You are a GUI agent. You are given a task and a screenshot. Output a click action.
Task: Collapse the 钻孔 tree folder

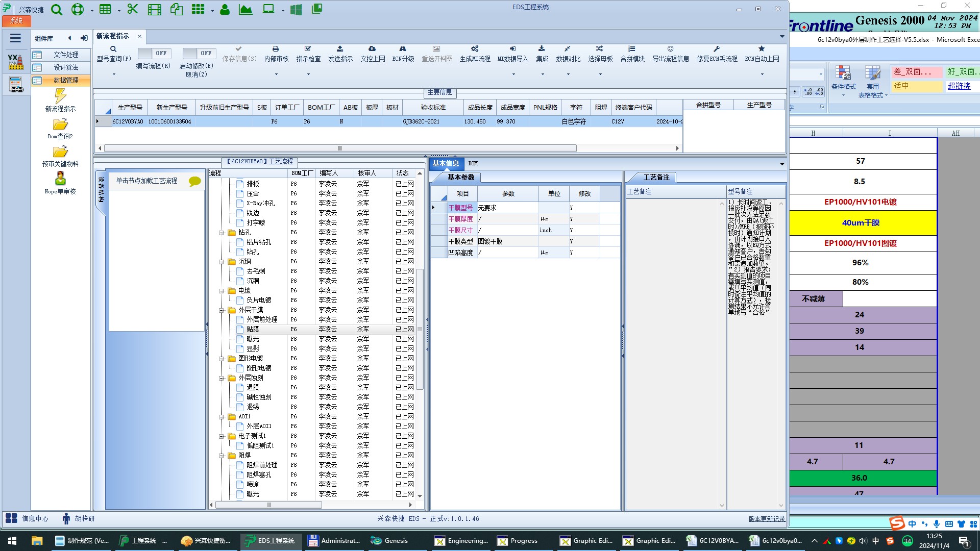[x=222, y=233]
